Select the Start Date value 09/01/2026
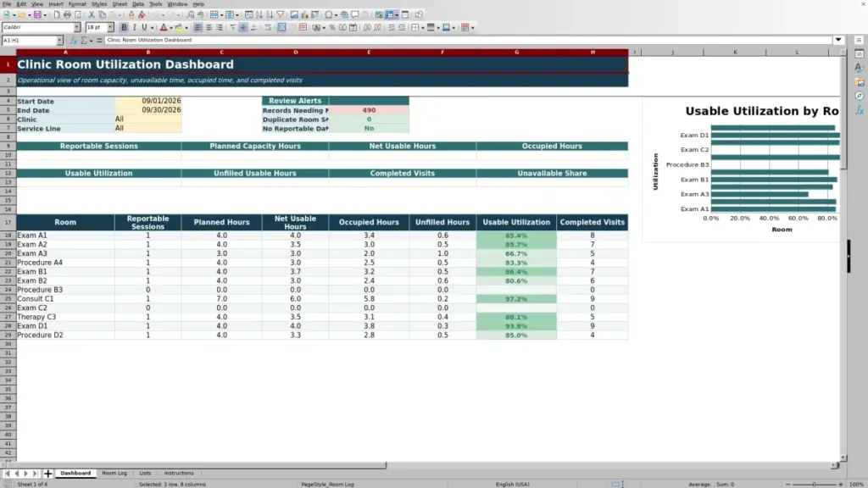This screenshot has height=488, width=868. [147, 102]
